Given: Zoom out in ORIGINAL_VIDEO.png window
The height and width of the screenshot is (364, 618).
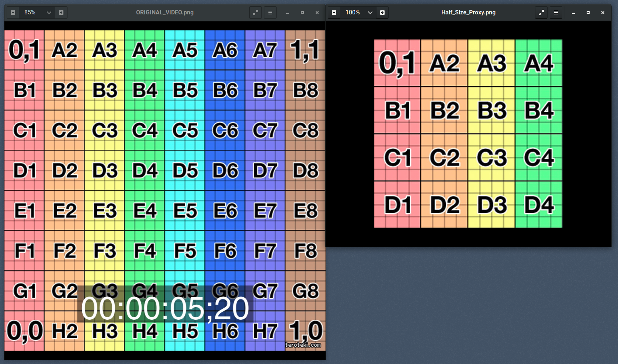Looking at the screenshot, I should [13, 13].
